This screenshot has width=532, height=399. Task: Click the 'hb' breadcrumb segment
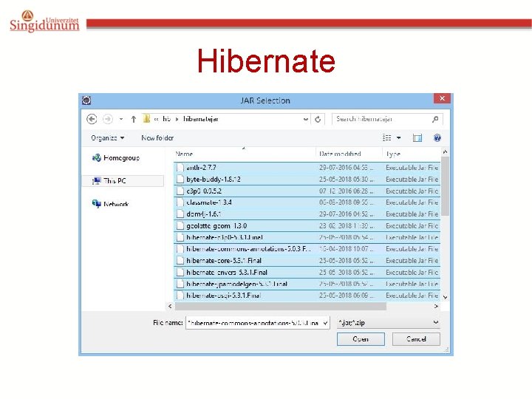pos(166,119)
